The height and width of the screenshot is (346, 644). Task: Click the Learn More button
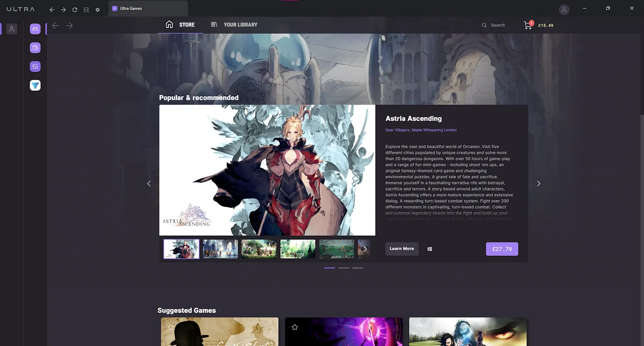tap(402, 249)
